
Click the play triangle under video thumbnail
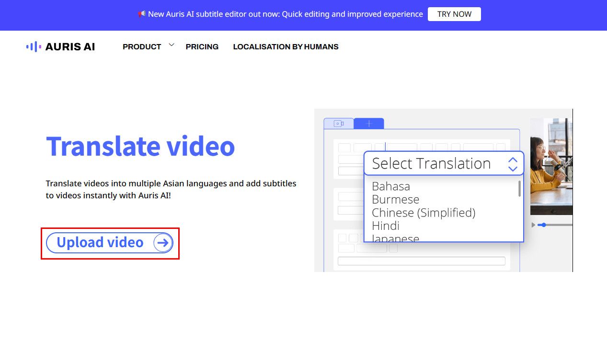534,225
